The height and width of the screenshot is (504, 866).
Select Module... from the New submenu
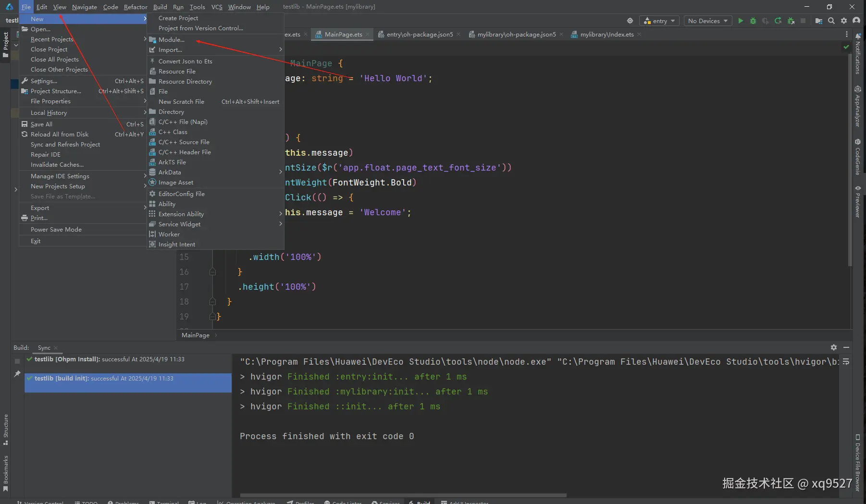172,40
